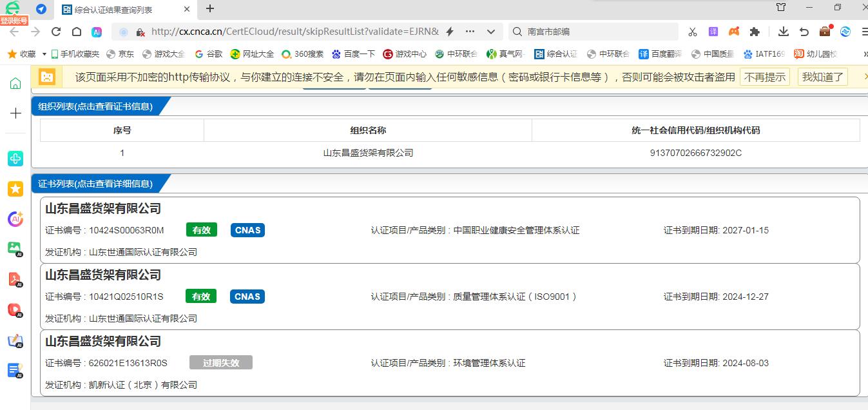Click CNAS badge on 10424S00063R0M certificate
The width and height of the screenshot is (868, 410).
pos(247,230)
